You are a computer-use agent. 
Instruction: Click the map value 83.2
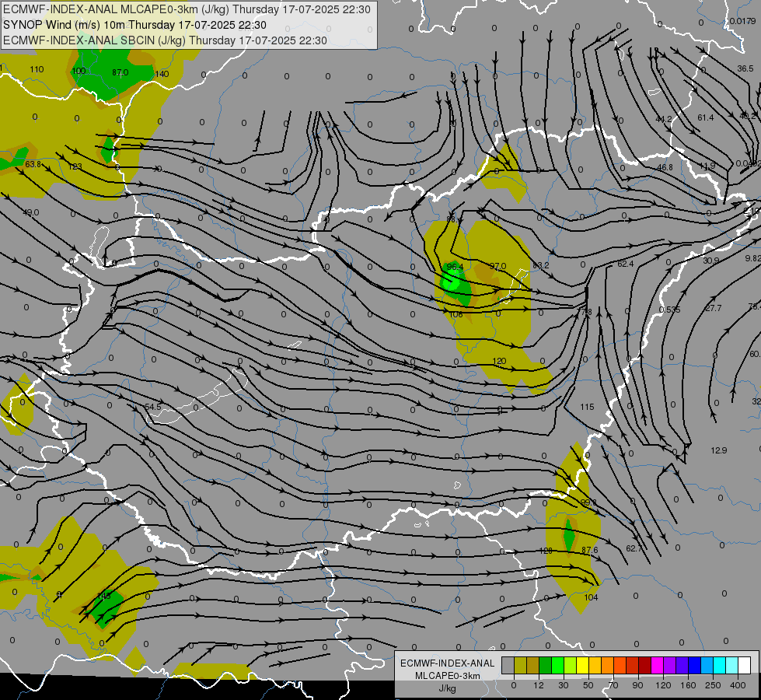point(541,265)
